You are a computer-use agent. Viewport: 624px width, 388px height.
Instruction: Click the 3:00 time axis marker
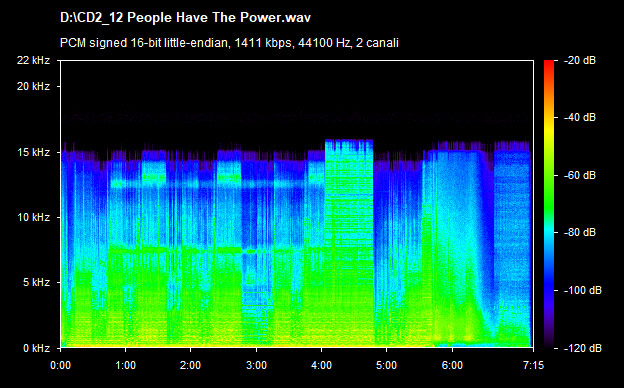(256, 365)
